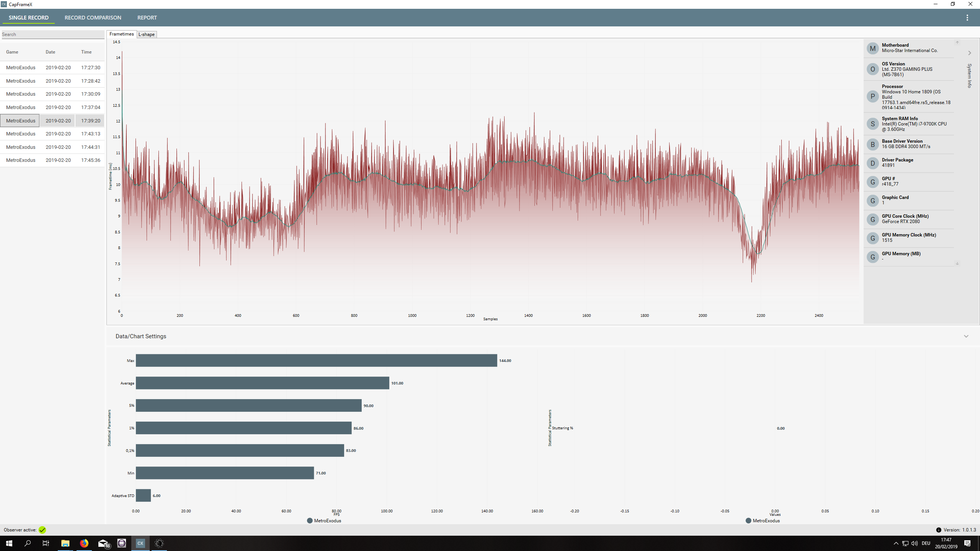Screen dimensions: 980x551
Task: Click the Average FPS bar showing 101.00
Action: 263,383
